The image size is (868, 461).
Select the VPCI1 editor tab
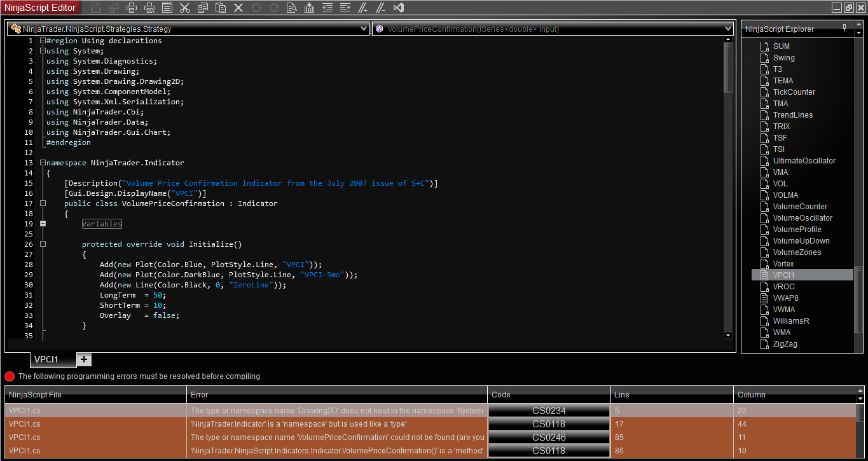point(46,359)
